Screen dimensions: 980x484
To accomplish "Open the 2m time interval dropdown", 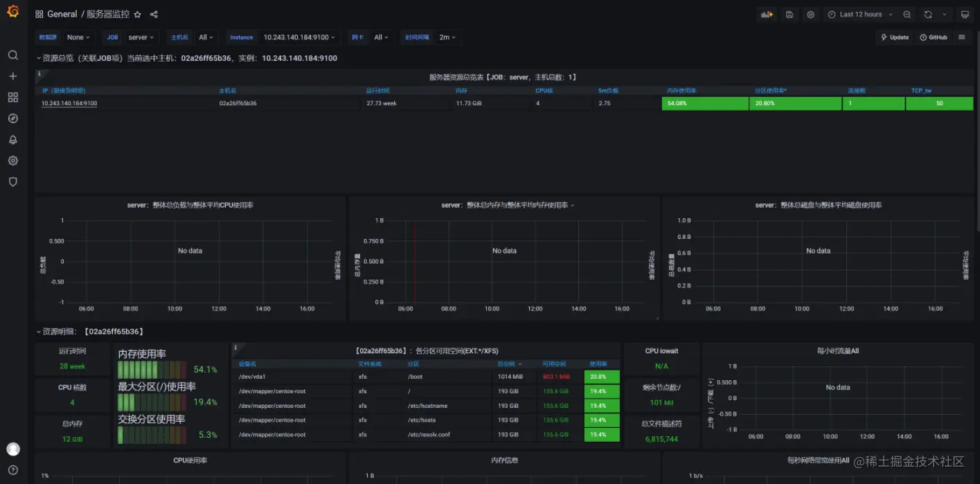I will [447, 37].
